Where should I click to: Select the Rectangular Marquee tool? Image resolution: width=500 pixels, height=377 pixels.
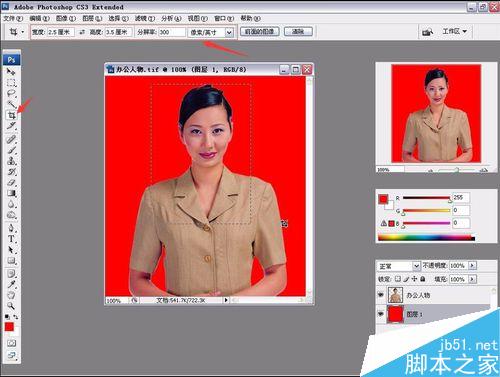(12, 82)
